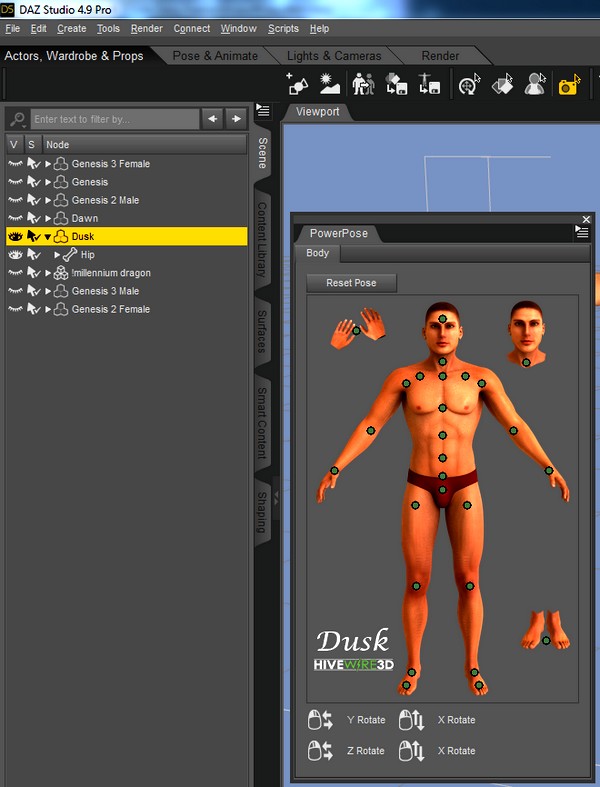600x787 pixels.
Task: Click the Node column header
Action: point(145,145)
